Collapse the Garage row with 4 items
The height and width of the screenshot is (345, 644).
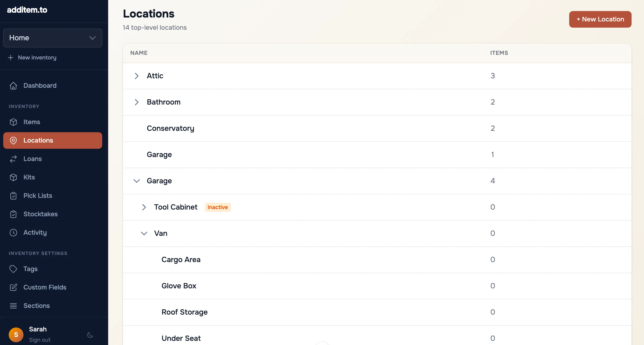136,181
